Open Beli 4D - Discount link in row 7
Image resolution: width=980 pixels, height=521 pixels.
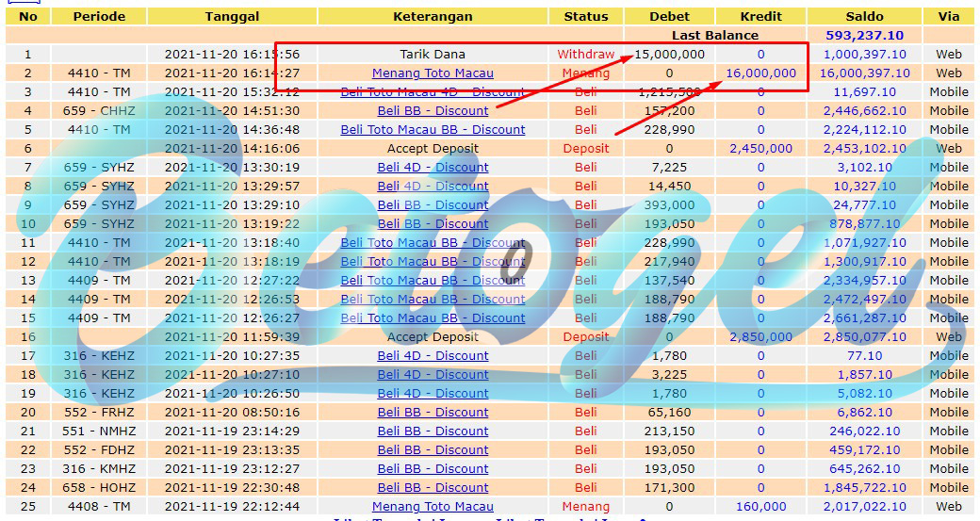[433, 167]
